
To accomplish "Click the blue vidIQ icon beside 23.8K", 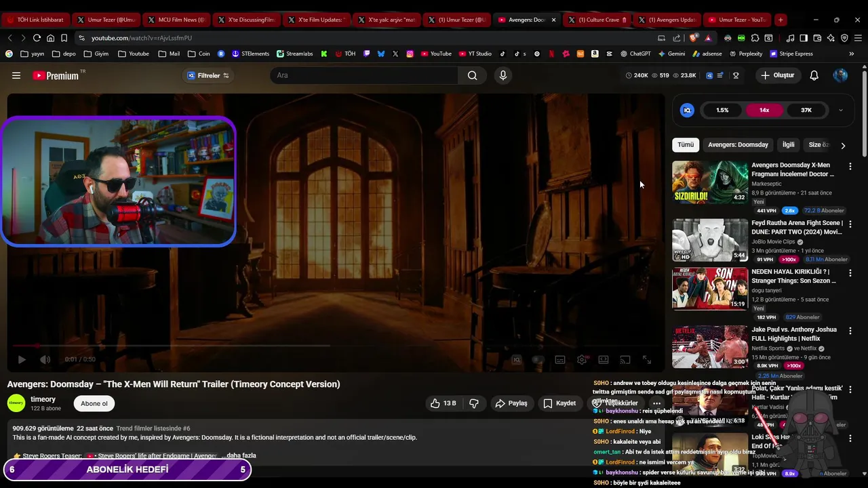I will 709,75.
